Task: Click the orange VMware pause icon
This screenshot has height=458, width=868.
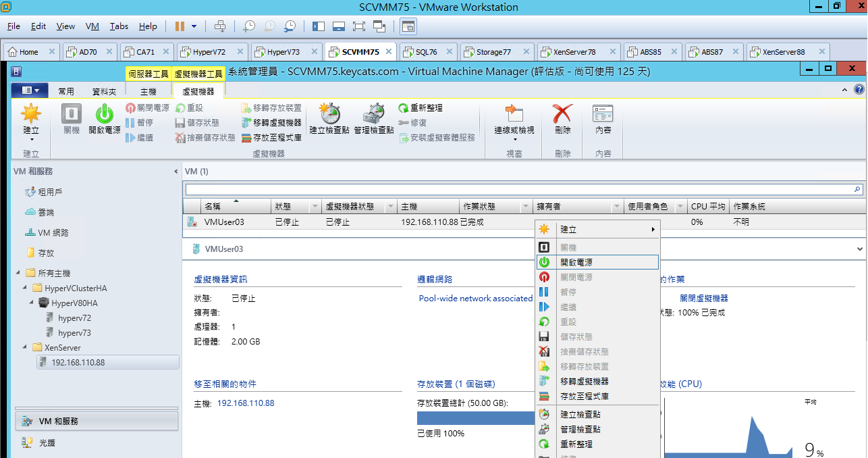Action: click(180, 26)
